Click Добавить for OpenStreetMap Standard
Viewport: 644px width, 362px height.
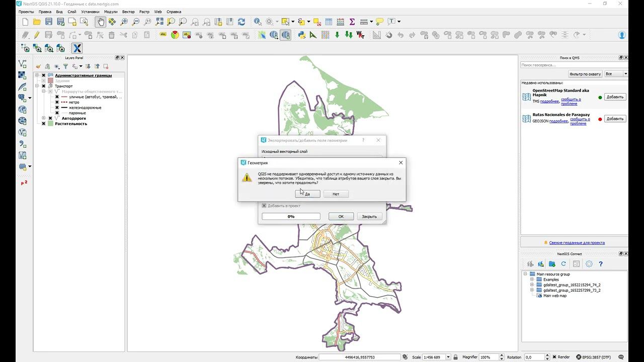click(615, 97)
